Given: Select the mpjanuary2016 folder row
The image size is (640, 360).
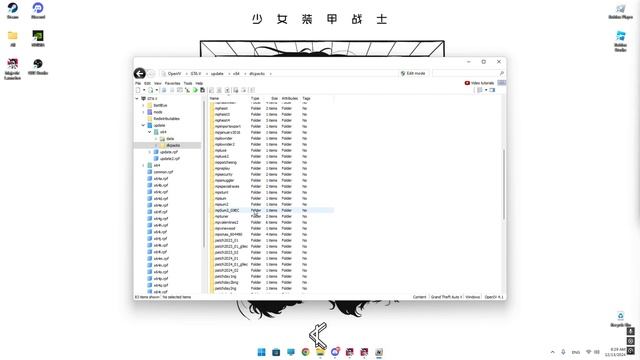Looking at the screenshot, I should pyautogui.click(x=272, y=132).
